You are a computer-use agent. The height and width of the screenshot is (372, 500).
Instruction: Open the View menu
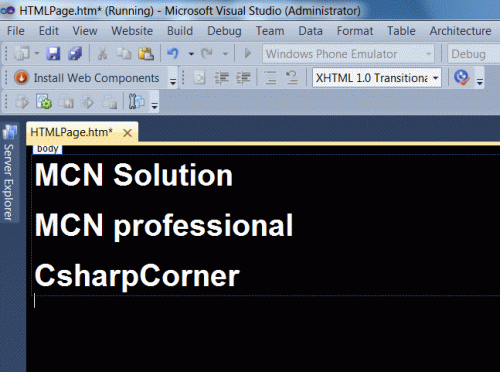(85, 31)
